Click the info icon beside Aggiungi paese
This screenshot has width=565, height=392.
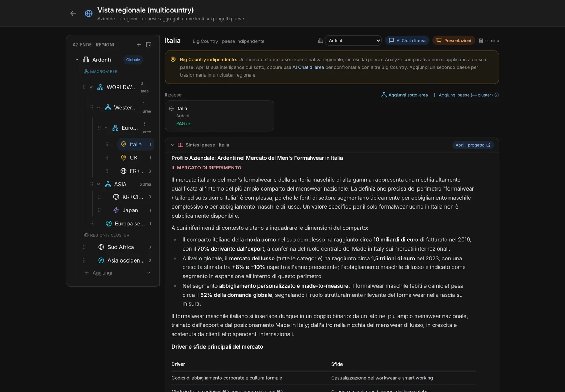point(497,95)
